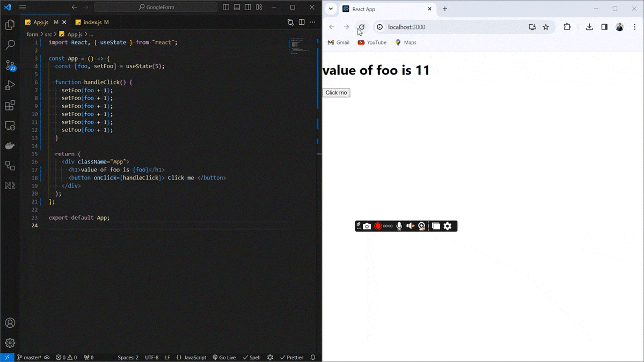Screen dimensions: 644x362
Task: Mute the microphone in the recording toolbar
Action: point(399,226)
